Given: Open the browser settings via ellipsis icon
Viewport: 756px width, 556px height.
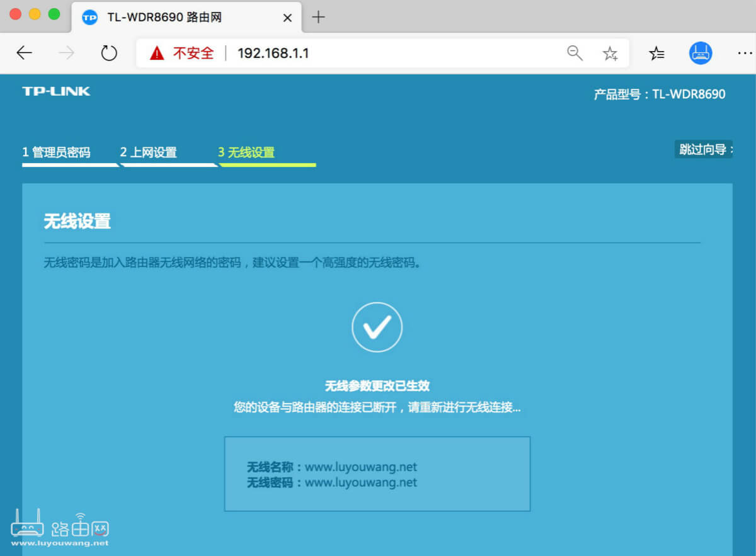Looking at the screenshot, I should (742, 53).
